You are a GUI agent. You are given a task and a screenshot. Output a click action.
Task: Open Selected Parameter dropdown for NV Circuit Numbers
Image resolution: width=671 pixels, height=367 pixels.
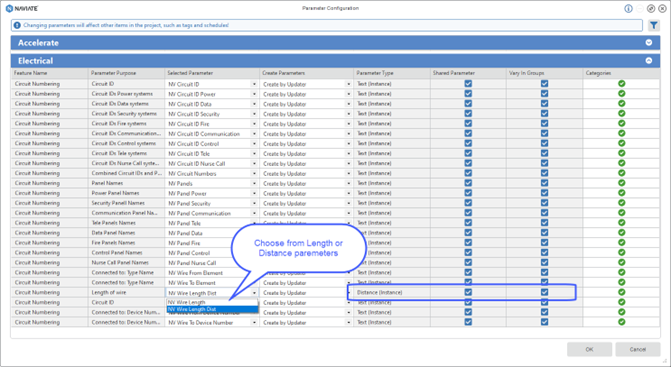tap(254, 173)
